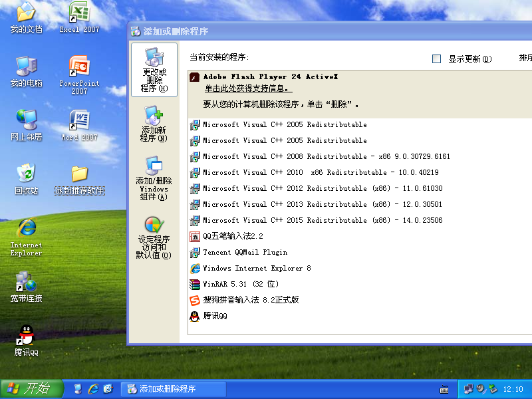Screen dimensions: 532x399
Task: Select the 网上邻居 desktop icon
Action: click(x=26, y=125)
